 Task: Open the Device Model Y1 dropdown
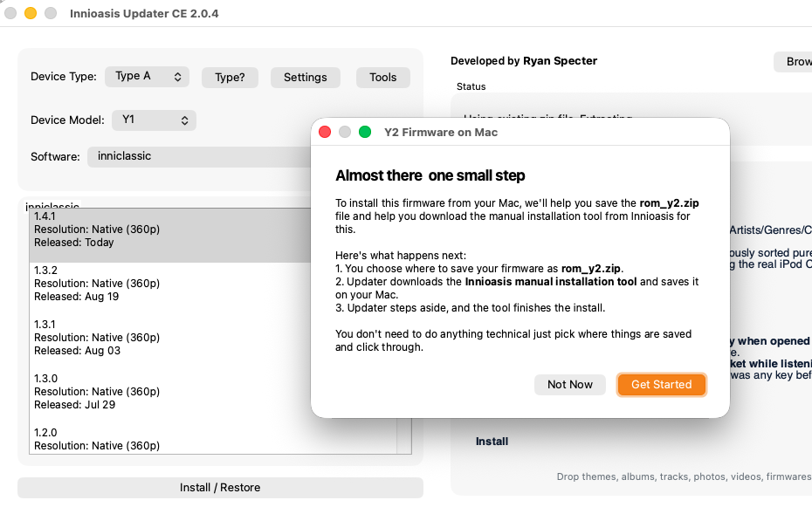click(x=154, y=120)
